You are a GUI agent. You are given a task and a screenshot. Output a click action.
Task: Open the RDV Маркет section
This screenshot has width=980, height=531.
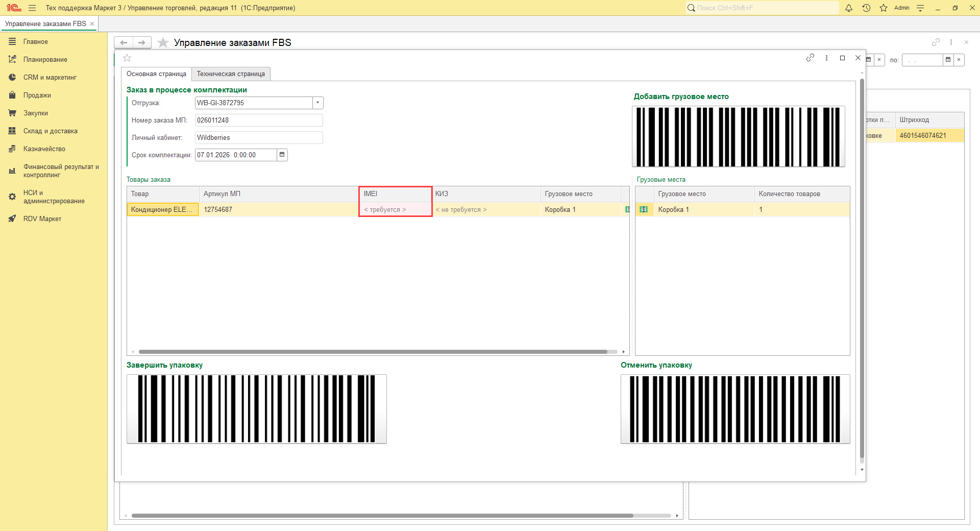pos(42,219)
